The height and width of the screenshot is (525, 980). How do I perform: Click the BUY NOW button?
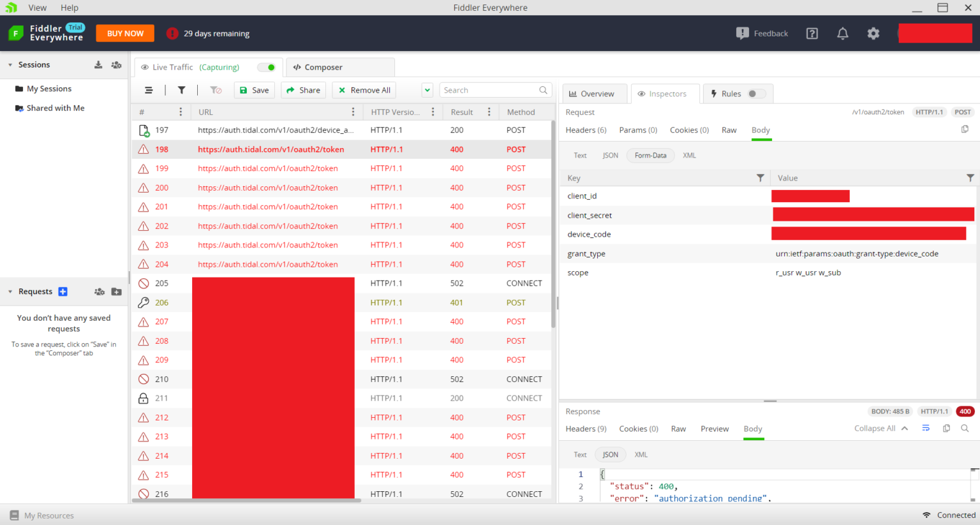click(125, 33)
